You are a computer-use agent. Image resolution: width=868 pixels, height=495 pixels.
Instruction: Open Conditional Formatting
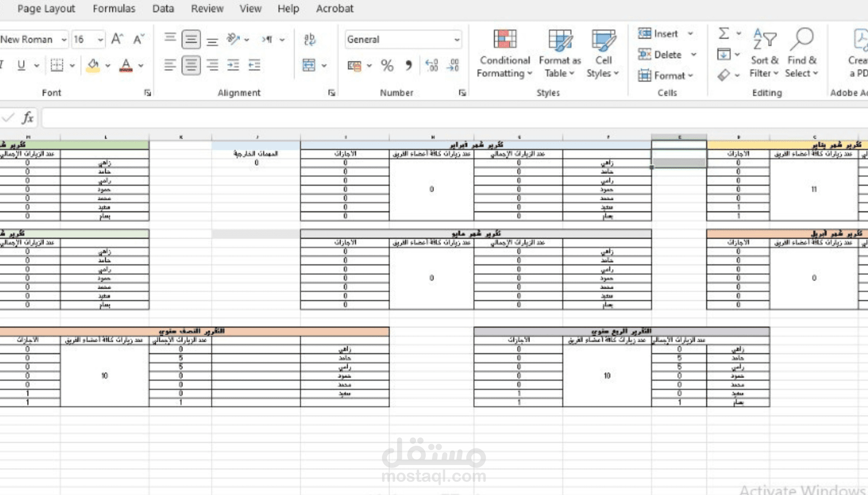point(504,54)
